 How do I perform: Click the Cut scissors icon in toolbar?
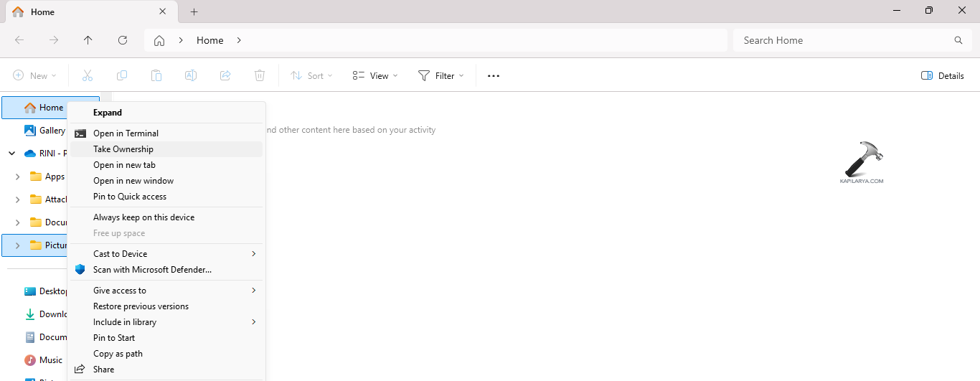point(88,75)
